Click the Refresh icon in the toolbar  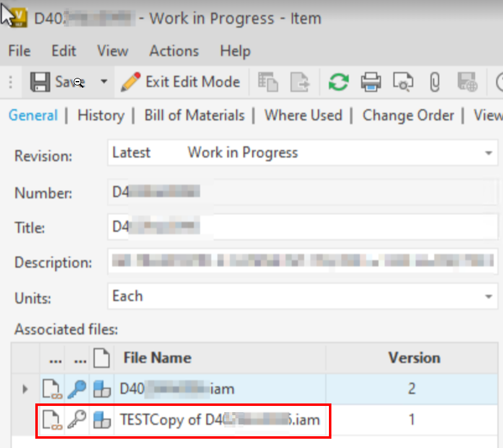(338, 82)
